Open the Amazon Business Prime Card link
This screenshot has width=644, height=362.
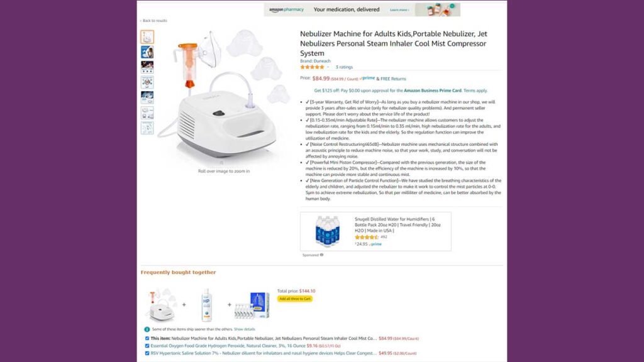[433, 90]
